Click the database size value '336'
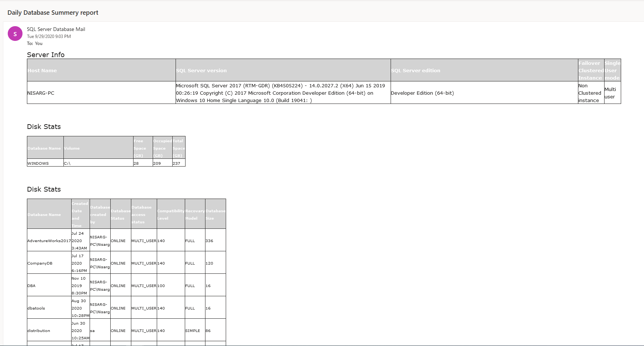 [215, 240]
